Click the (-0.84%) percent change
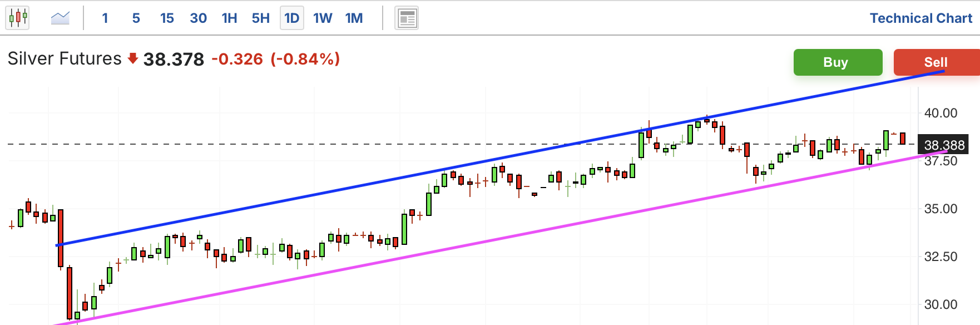Viewport: 980px width, 325px height. (x=305, y=59)
